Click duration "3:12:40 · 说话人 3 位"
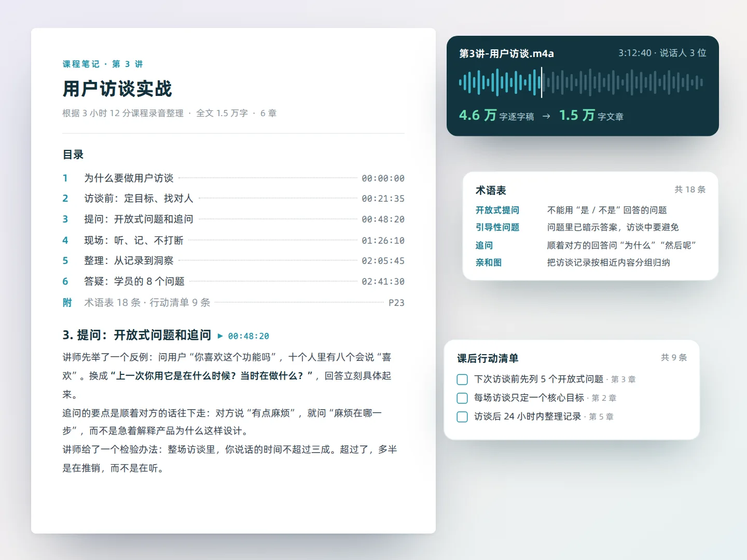This screenshot has height=560, width=747. click(662, 53)
